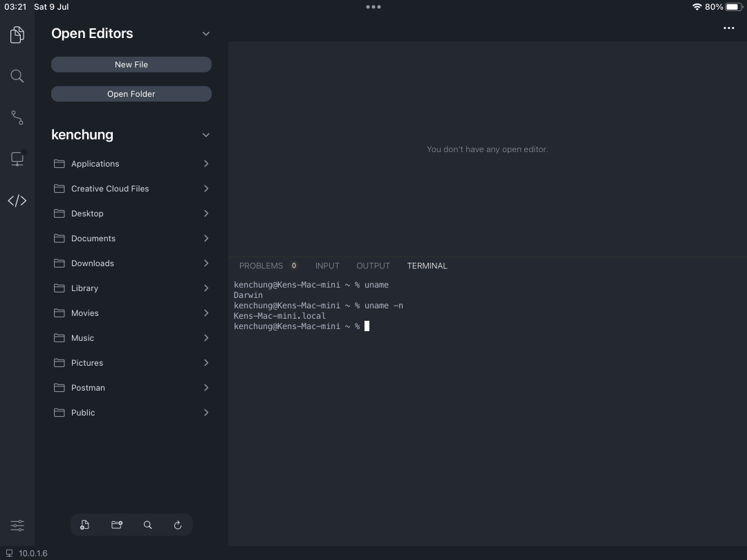Switch to the PROBLEMS tab

(x=261, y=265)
